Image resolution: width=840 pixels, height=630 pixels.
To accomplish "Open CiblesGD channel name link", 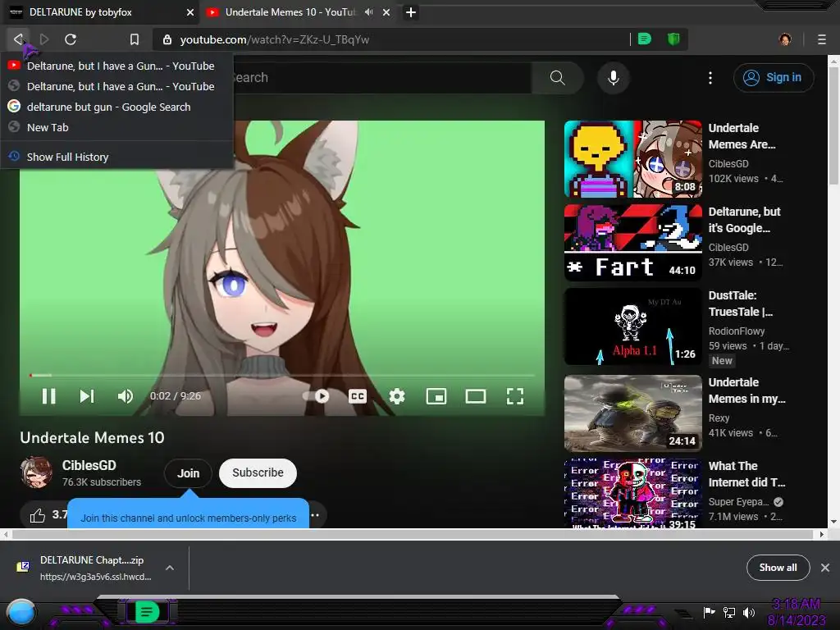I will [89, 465].
